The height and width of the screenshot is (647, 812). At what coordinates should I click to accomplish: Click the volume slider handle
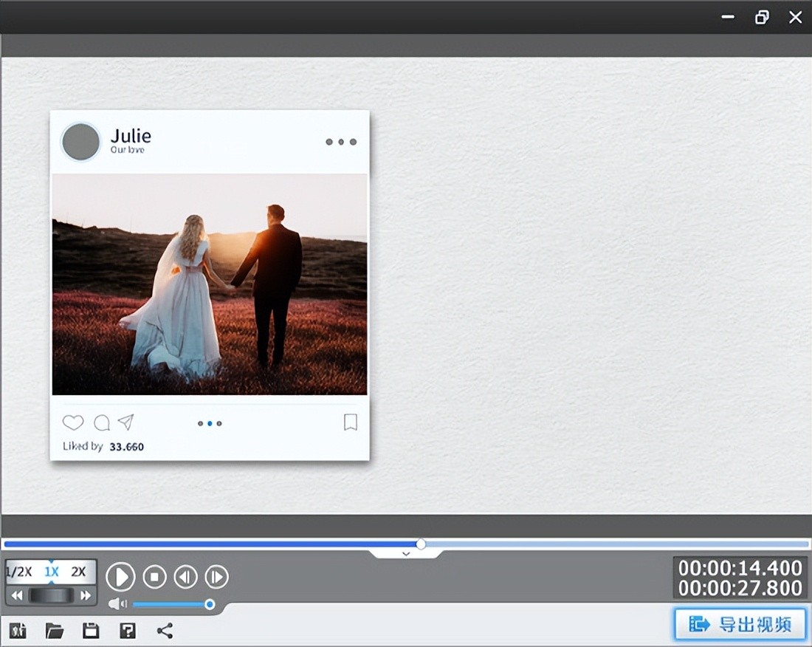pyautogui.click(x=210, y=605)
